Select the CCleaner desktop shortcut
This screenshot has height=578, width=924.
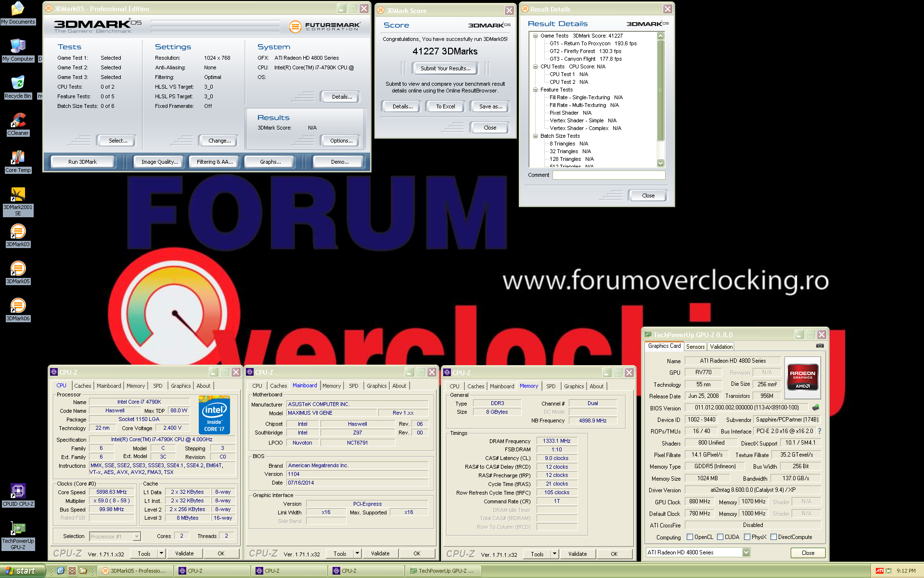(x=18, y=124)
